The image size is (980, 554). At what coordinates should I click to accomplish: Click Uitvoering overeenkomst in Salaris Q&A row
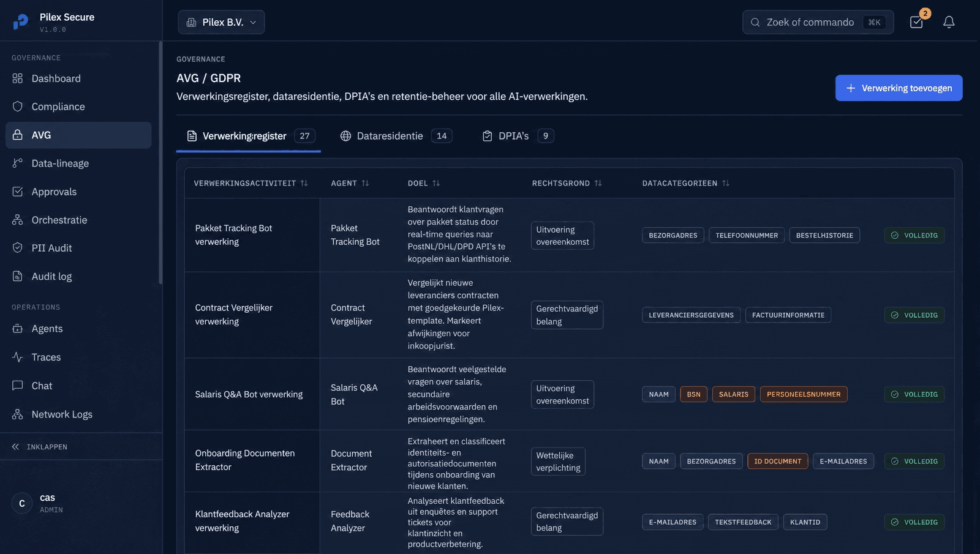[562, 394]
